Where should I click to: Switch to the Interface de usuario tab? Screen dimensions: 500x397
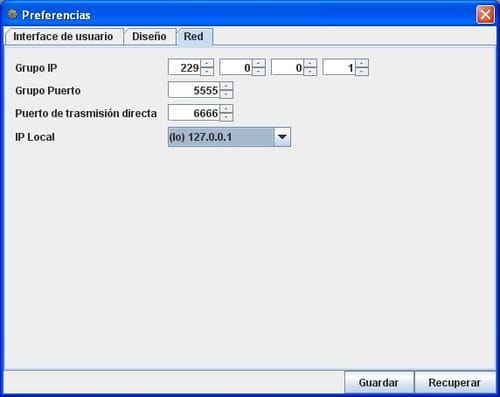63,36
